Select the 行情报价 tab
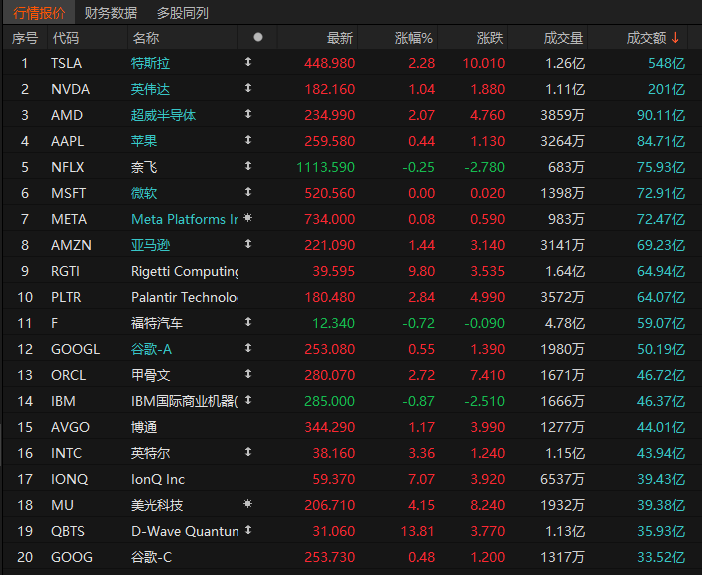This screenshot has width=702, height=575. [39, 13]
